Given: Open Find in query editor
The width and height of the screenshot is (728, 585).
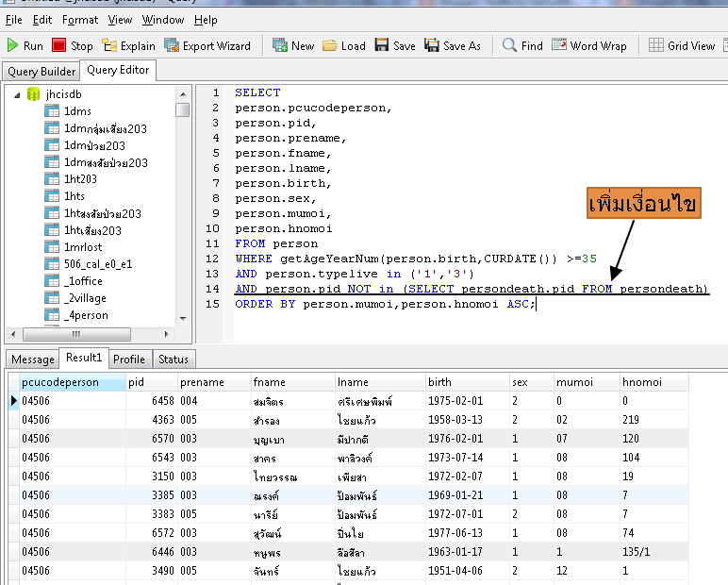Looking at the screenshot, I should [522, 45].
